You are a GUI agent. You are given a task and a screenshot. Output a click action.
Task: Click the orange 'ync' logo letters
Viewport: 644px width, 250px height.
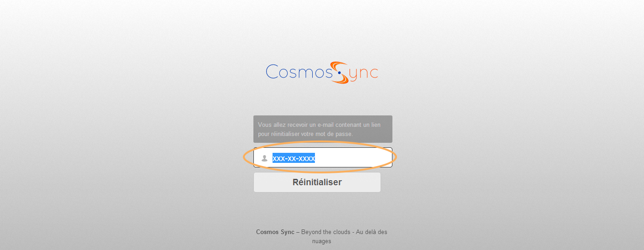pos(365,74)
